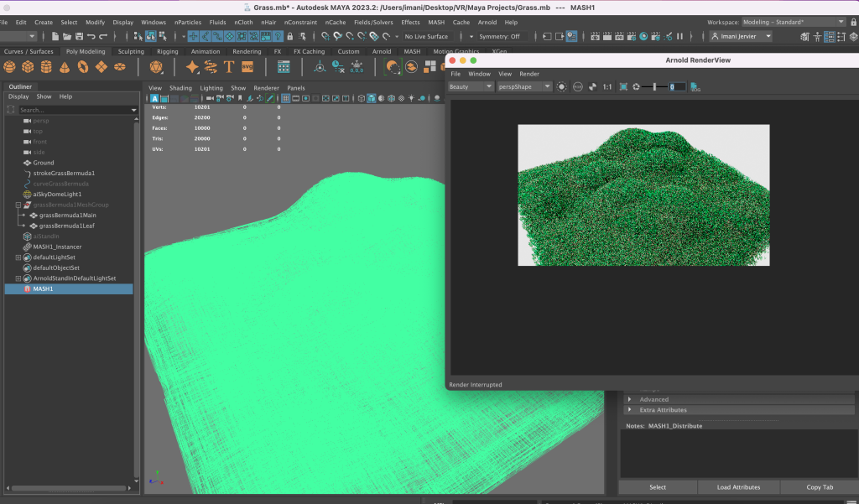
Task: Click the polygon Type (T) tool icon
Action: click(x=229, y=67)
